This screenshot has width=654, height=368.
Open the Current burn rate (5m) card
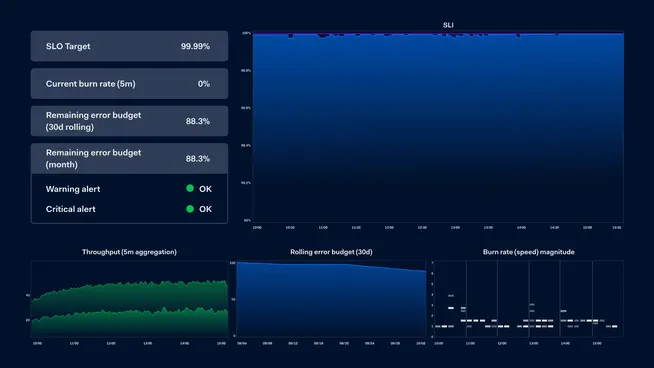(x=129, y=83)
